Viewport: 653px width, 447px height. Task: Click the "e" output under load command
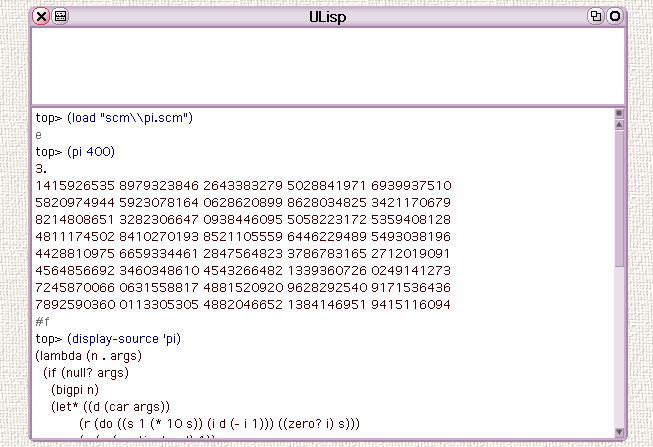38,135
